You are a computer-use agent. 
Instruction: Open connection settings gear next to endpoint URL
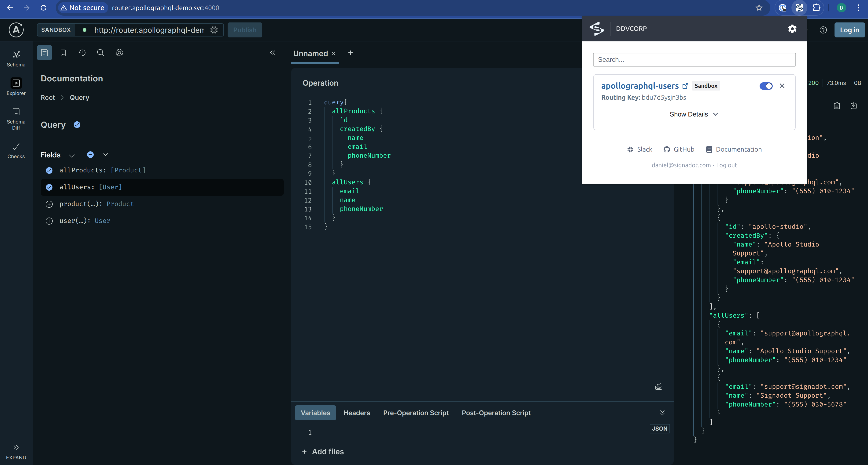coord(214,30)
